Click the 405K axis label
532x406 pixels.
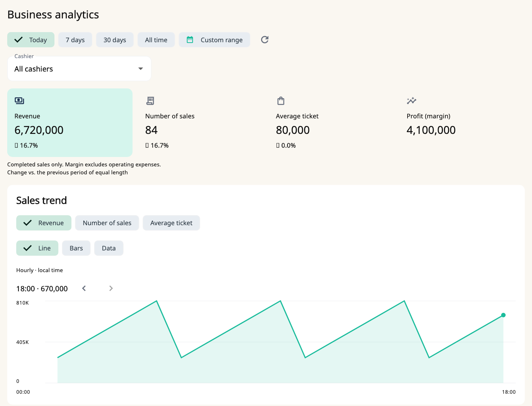click(22, 342)
